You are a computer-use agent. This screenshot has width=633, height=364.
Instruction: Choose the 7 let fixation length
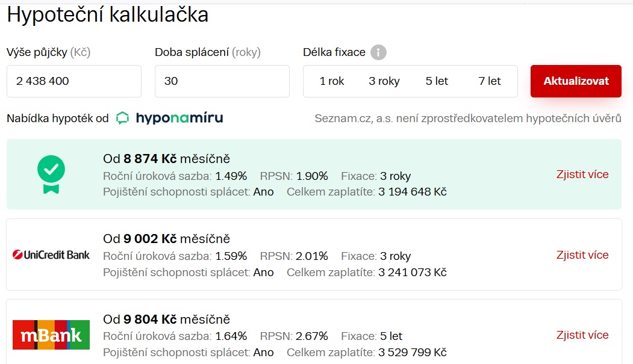pos(490,81)
